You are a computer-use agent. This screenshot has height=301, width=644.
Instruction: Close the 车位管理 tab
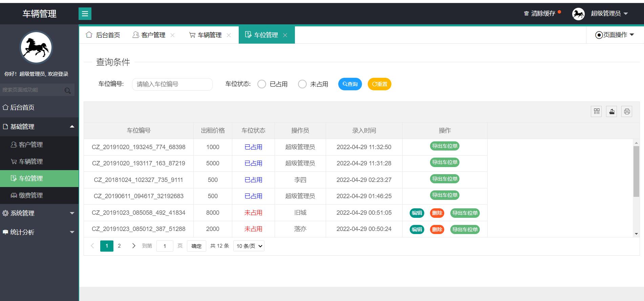click(285, 35)
